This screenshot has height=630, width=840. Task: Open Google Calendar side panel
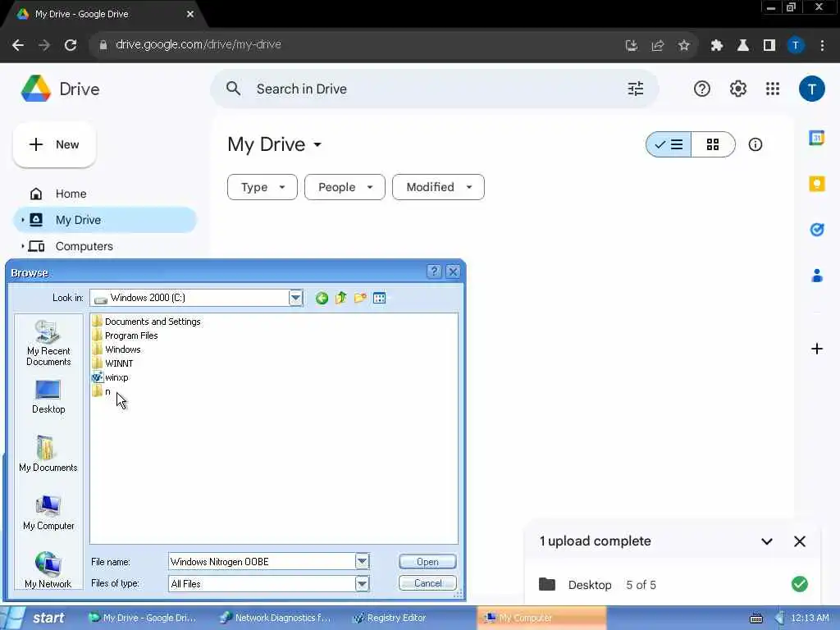[816, 138]
